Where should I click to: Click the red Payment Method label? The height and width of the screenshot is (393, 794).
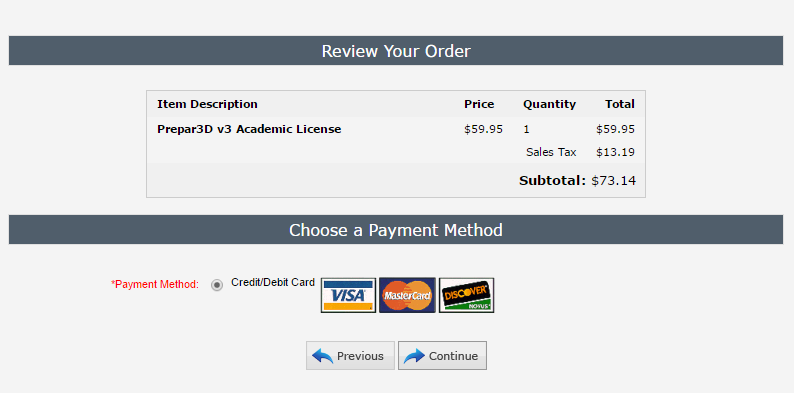(155, 285)
